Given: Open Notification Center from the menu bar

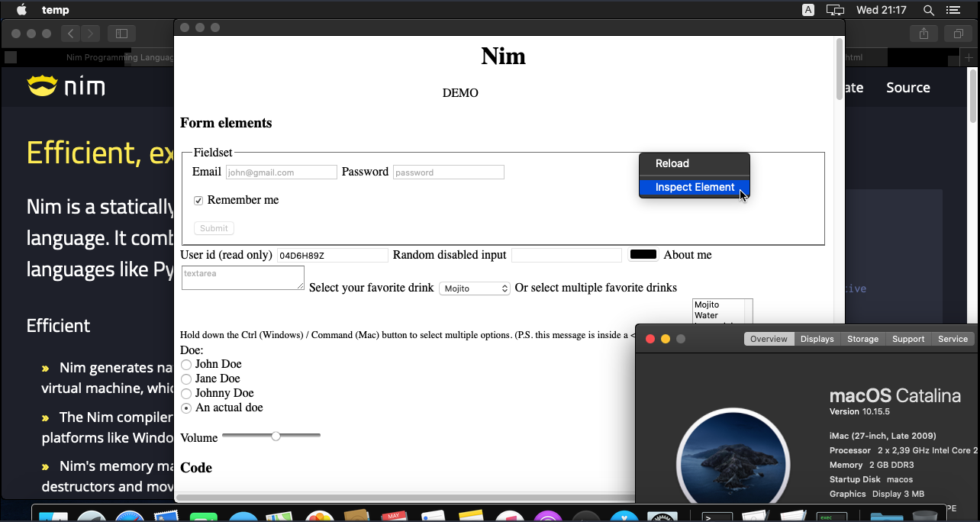Looking at the screenshot, I should pyautogui.click(x=953, y=10).
